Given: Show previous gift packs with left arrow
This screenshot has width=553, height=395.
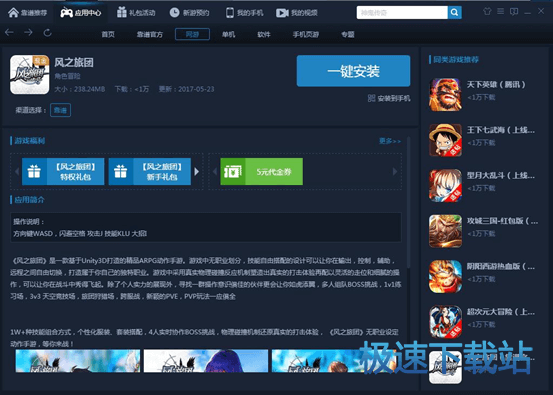Looking at the screenshot, I should click(x=17, y=171).
